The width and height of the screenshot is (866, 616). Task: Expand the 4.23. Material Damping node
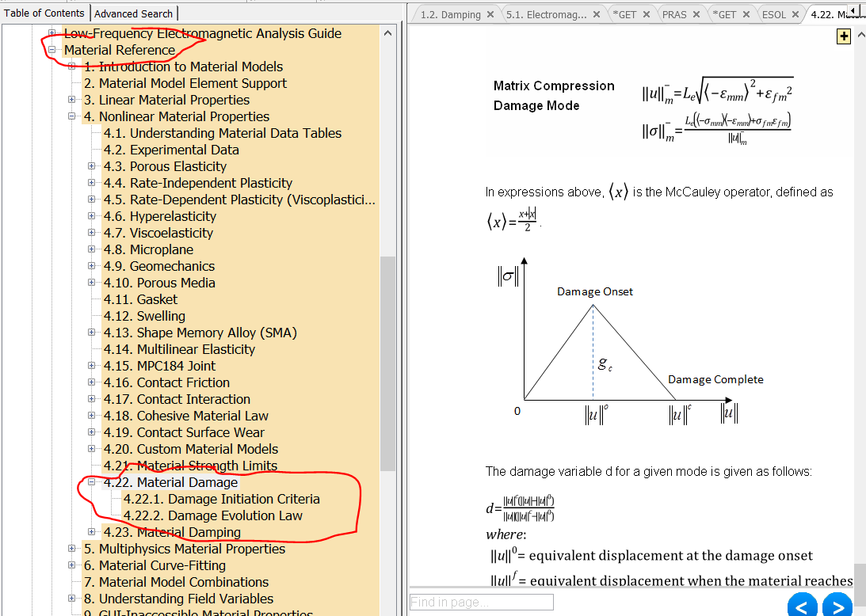[x=92, y=532]
